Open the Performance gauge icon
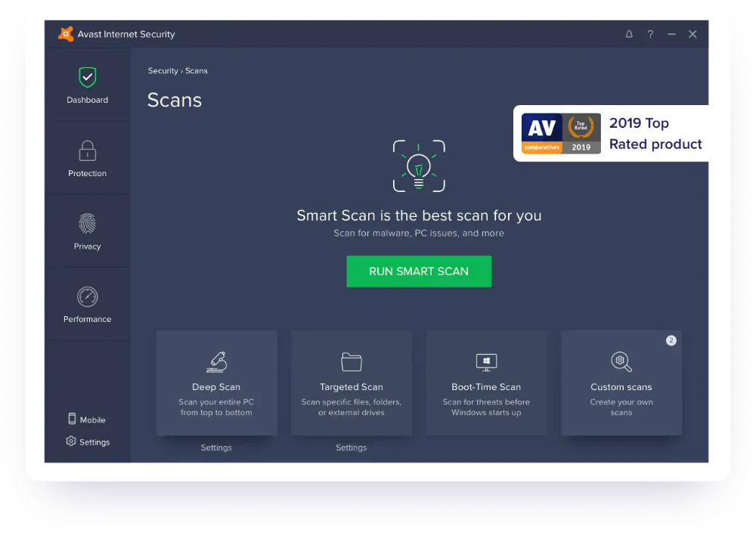Image resolution: width=756 pixels, height=533 pixels. (87, 296)
